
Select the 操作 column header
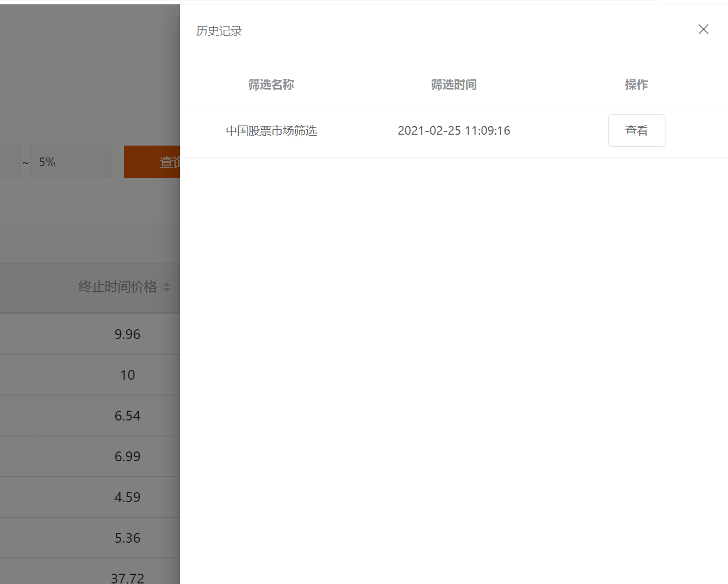[x=636, y=85]
